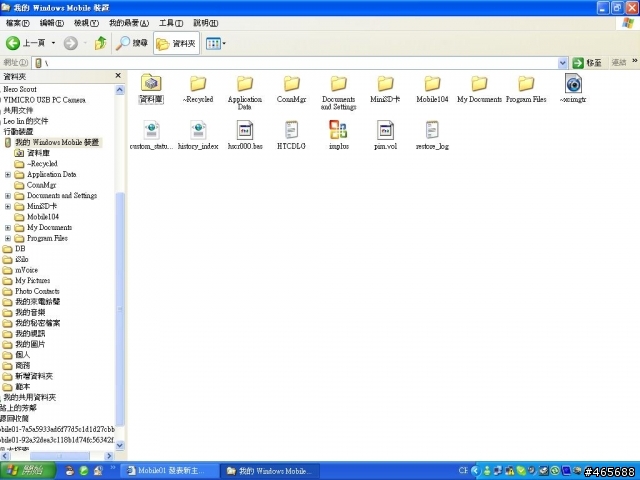Image resolution: width=640 pixels, height=480 pixels.
Task: Expand MiniSD卡 node in folder tree
Action: click(x=8, y=206)
